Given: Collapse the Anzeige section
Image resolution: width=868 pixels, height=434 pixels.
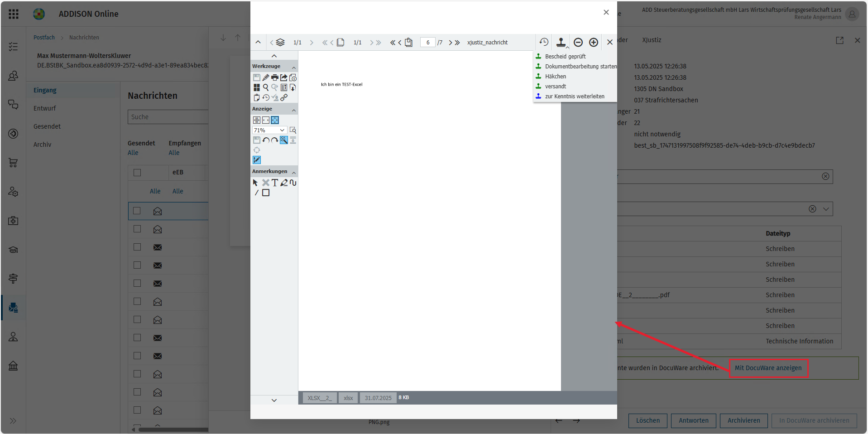Looking at the screenshot, I should pos(294,110).
